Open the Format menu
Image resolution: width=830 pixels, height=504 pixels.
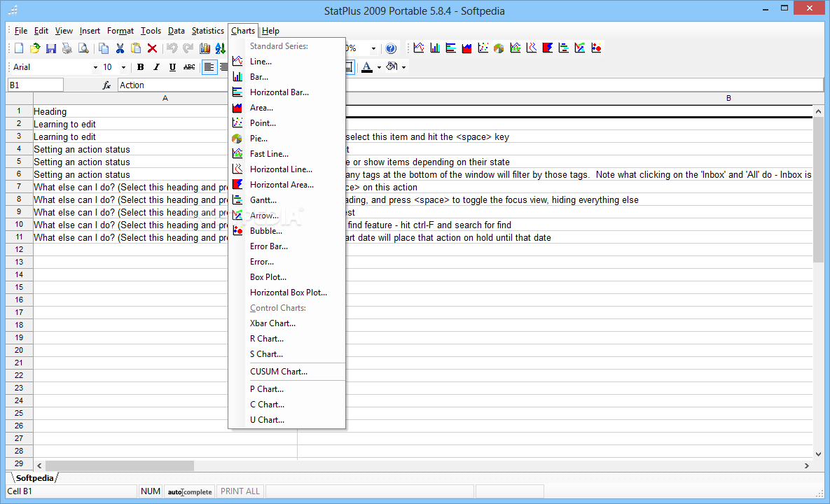pyautogui.click(x=120, y=31)
